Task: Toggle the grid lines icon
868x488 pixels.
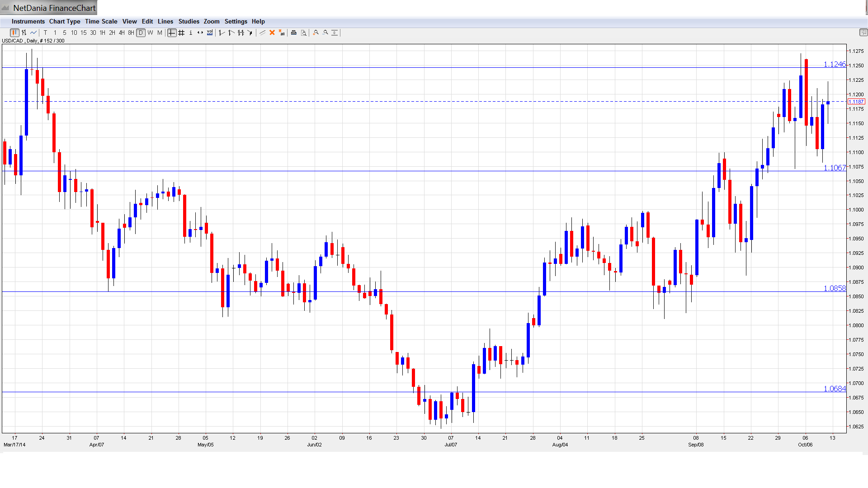Action: tap(181, 33)
